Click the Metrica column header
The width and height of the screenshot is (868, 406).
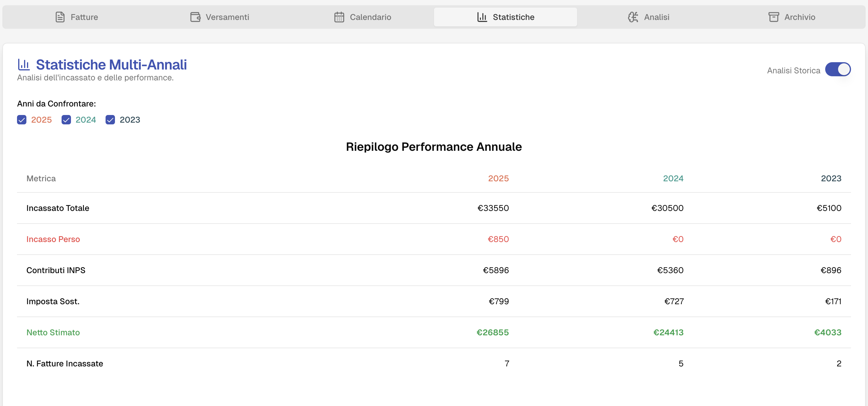(41, 178)
